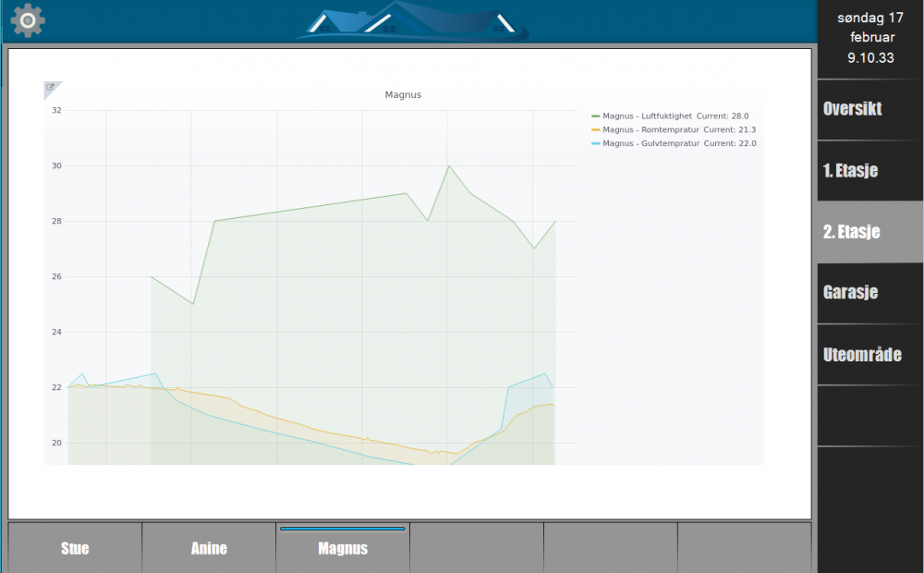Click the humidity peak at 30 on chart
924x573 pixels.
tap(449, 166)
